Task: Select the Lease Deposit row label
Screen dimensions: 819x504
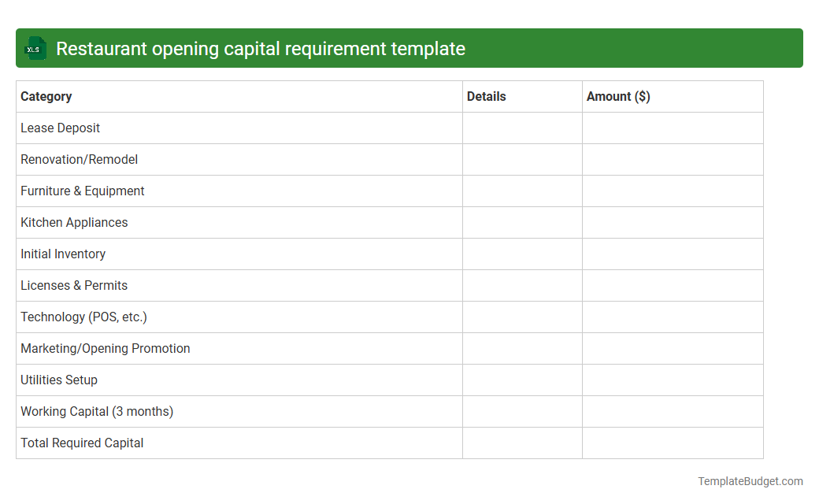Action: 60,128
